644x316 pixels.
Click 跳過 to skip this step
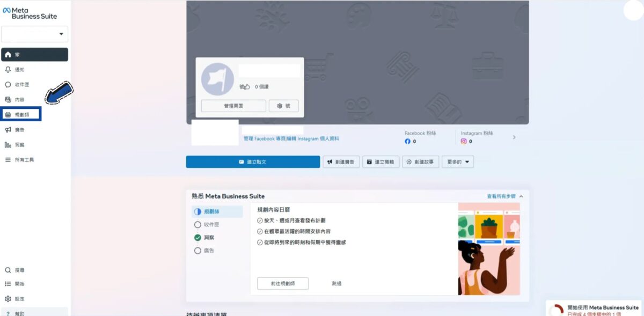(337, 283)
